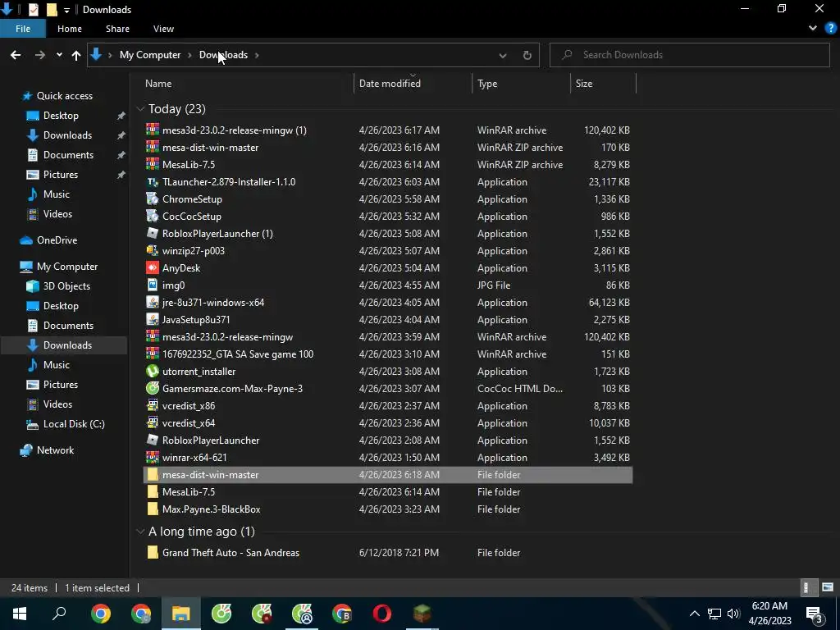Select the vcredist_x64 file name
840x630 pixels.
point(189,422)
